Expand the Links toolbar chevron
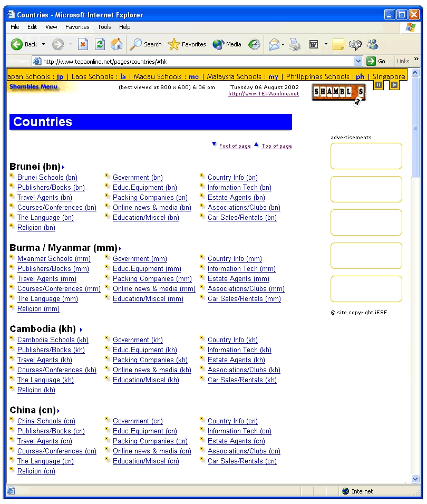Image resolution: width=427 pixels, height=504 pixels. click(416, 60)
